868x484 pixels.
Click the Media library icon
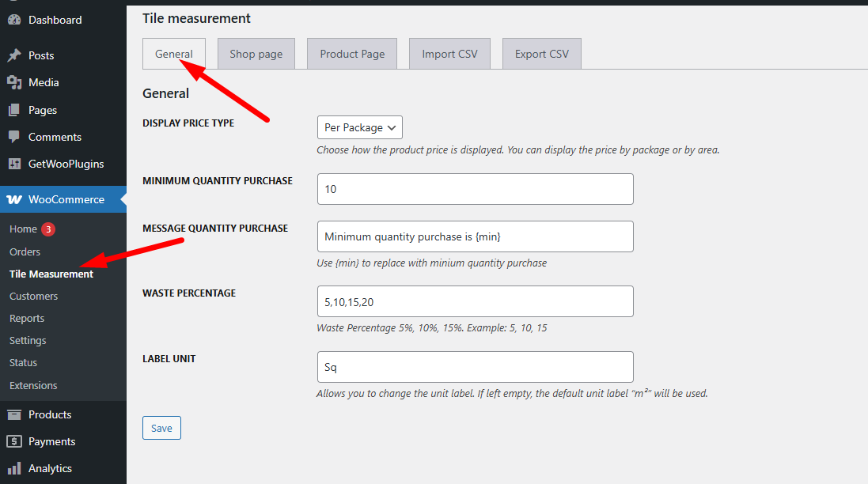point(14,82)
